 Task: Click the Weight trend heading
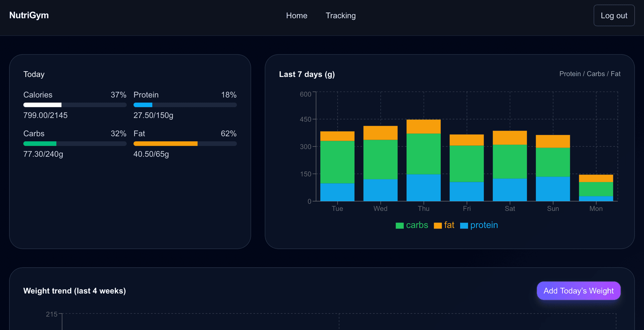tap(74, 291)
